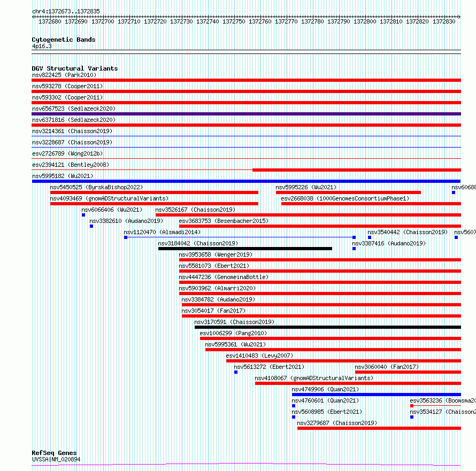Click the DGV Structural Variants track title
The image size is (476, 471).
point(75,68)
